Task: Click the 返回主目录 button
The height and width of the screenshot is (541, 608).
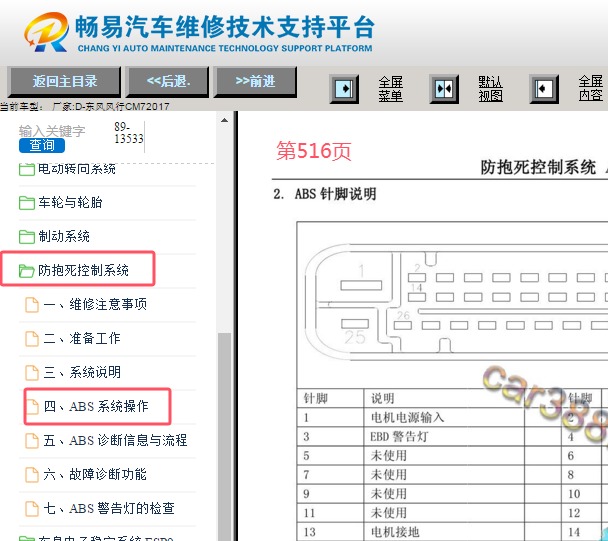Action: (64, 81)
